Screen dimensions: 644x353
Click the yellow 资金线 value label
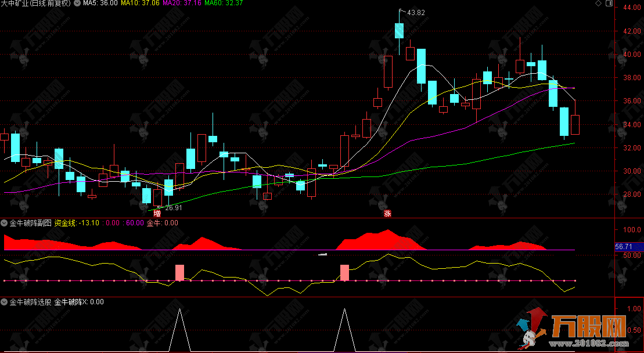coord(76,223)
